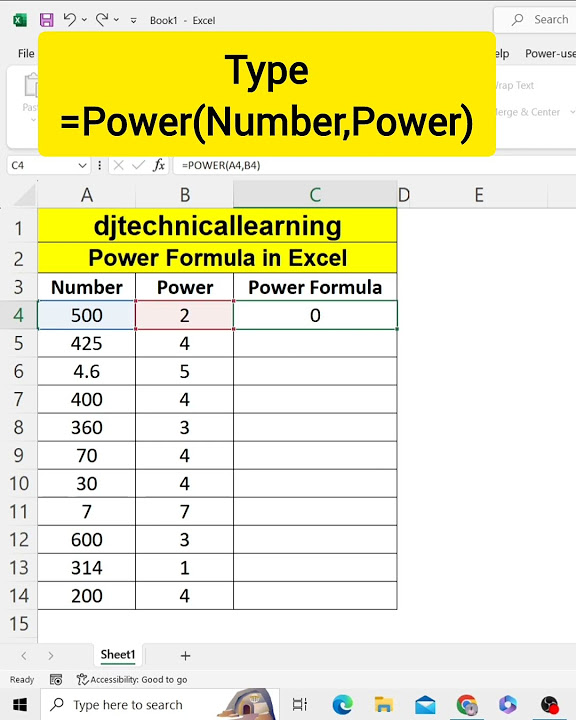This screenshot has width=576, height=720.
Task: Open Customize Quick Access Toolbar dropdown
Action: [x=133, y=20]
